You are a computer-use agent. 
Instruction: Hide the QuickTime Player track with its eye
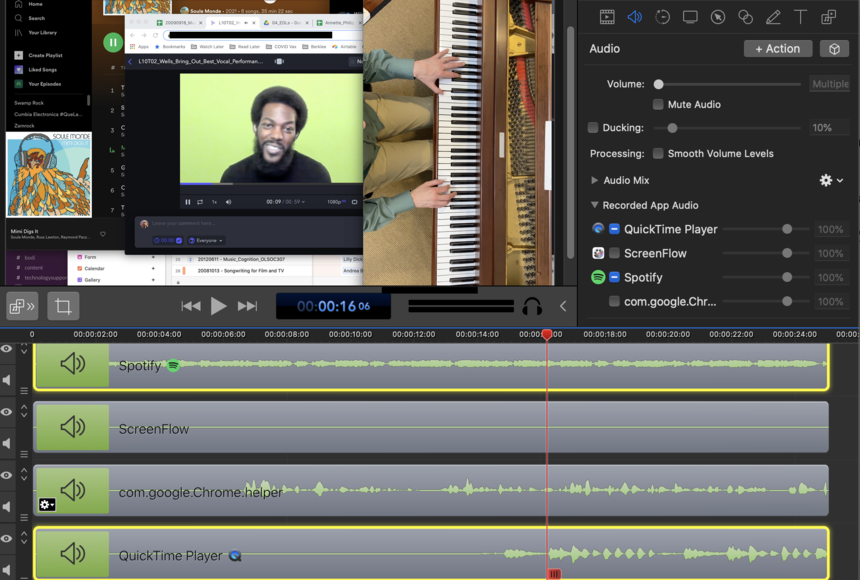pyautogui.click(x=7, y=538)
